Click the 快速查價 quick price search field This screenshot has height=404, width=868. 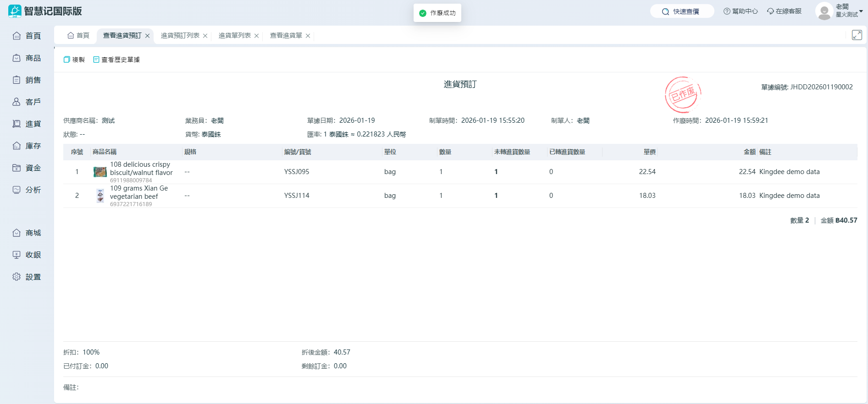click(682, 11)
